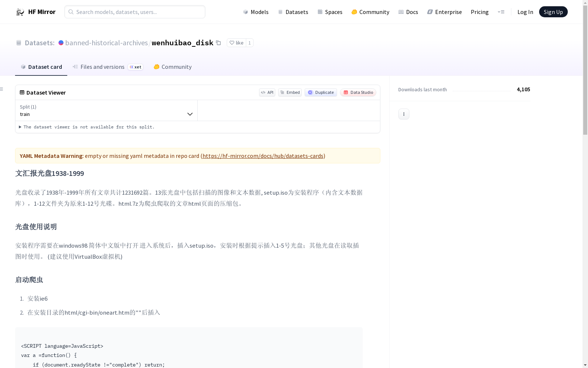Click the Embed button
588x368 pixels.
pyautogui.click(x=290, y=92)
